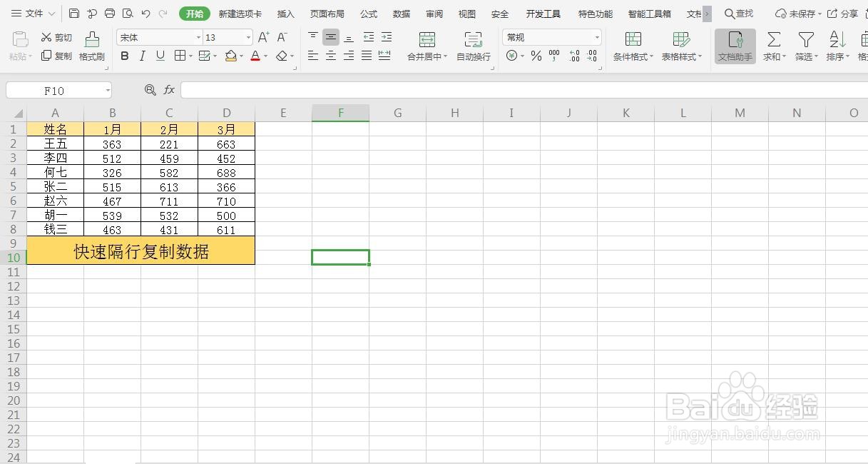The image size is (868, 464).
Task: Select column F header
Action: (340, 113)
